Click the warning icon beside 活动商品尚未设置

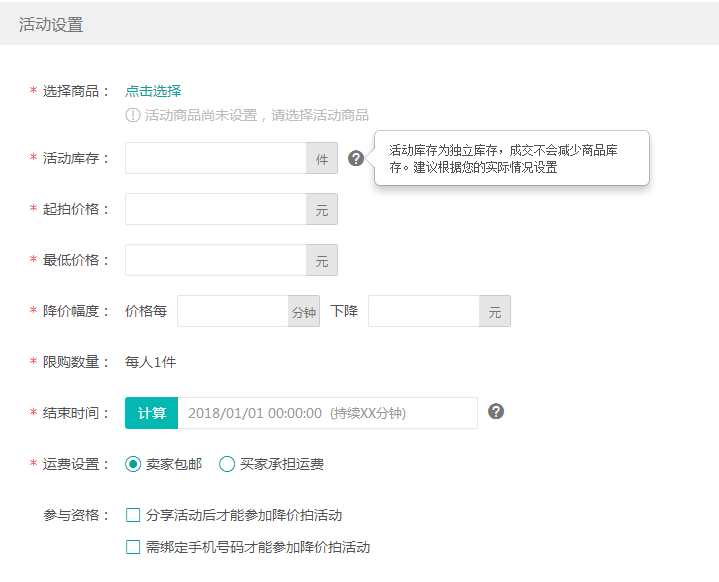(133, 115)
